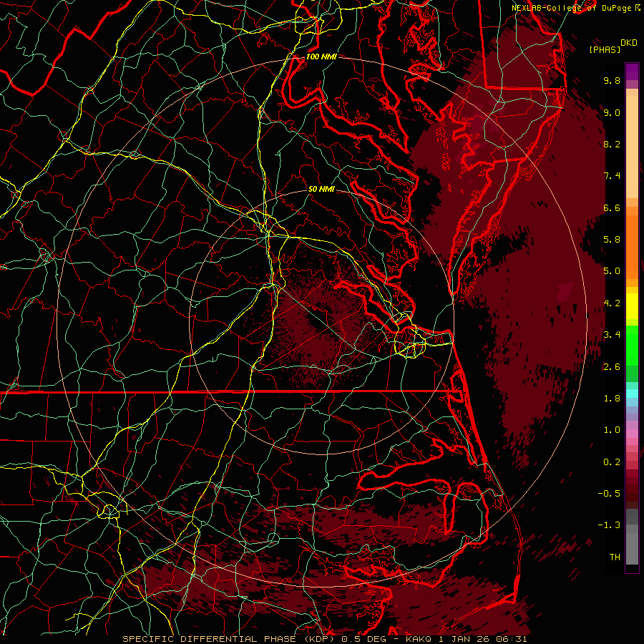Pick the gray swatch on the color scale
Screen dimensions: 644x644
pos(632,548)
